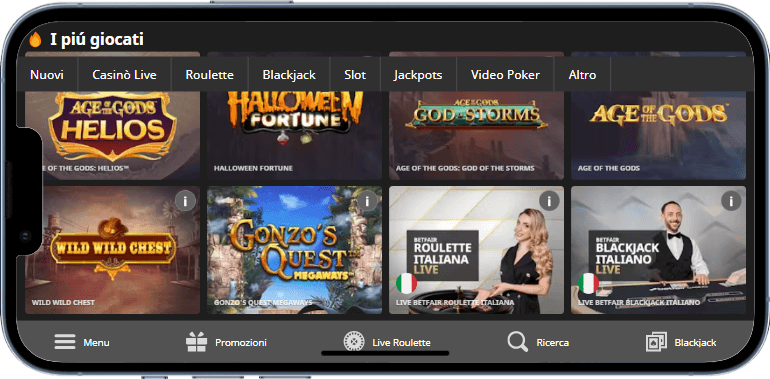Click the LIVE BETFAIR BLACKJACK ITALIANO caption
The height and width of the screenshot is (379, 770).
639,302
